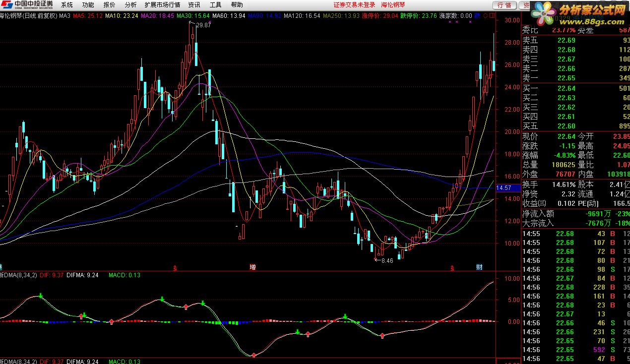Click the 买二 bid row at 22.63

point(575,98)
